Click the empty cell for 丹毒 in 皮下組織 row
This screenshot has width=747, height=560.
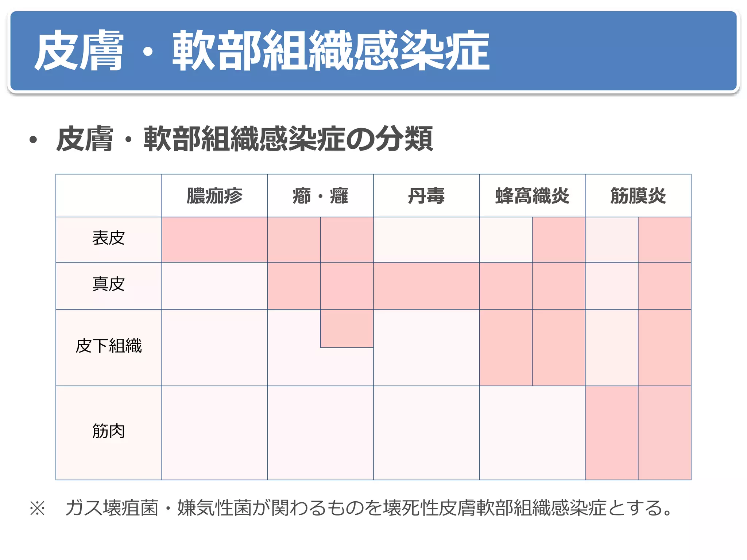tap(426, 347)
